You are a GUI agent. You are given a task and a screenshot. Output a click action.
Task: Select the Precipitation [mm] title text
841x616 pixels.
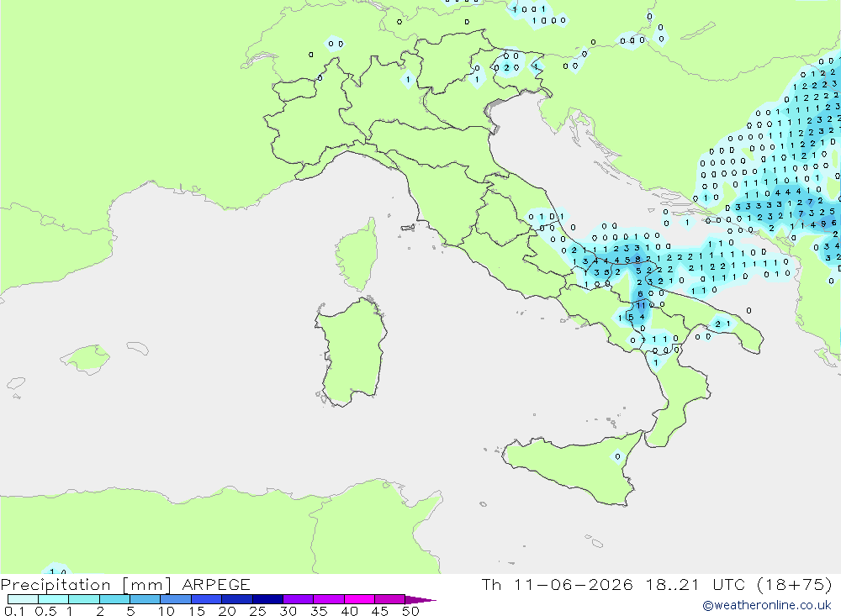[86, 585]
